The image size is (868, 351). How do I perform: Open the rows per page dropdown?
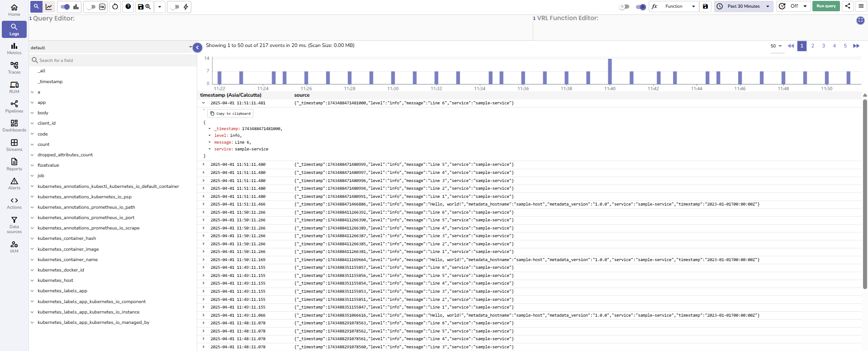[776, 46]
